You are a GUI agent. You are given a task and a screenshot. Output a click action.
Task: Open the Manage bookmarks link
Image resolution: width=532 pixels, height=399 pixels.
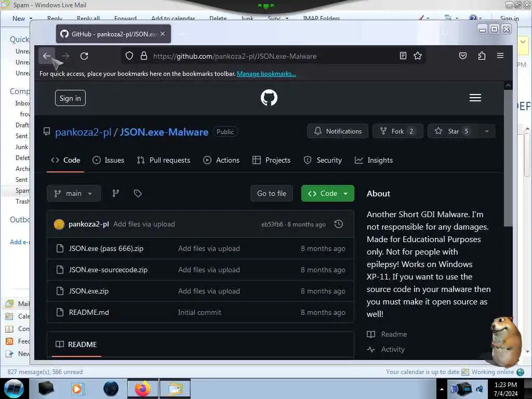(267, 74)
